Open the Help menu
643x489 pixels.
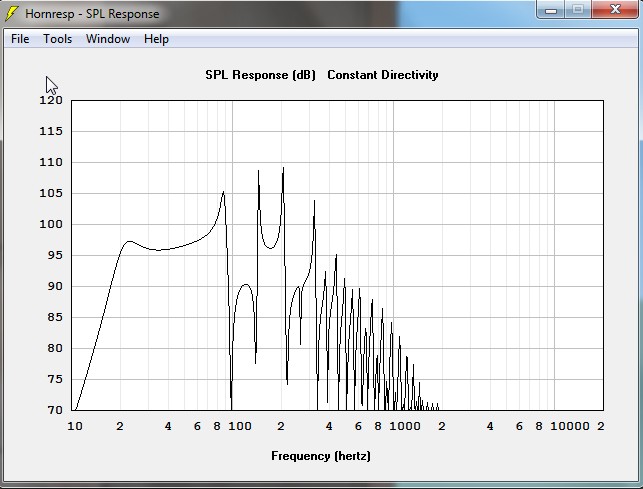(156, 39)
